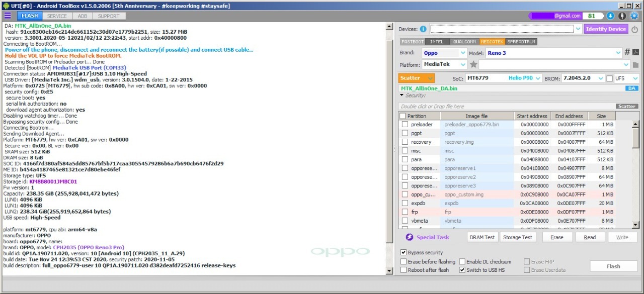The image size is (644, 294).
Task: Check the preloader partition checkbox
Action: coord(405,125)
